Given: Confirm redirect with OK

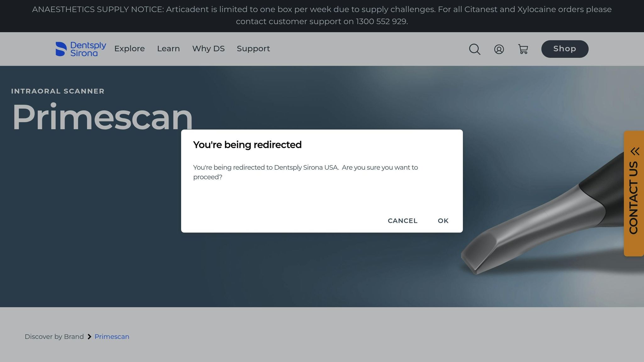Looking at the screenshot, I should coord(443,221).
